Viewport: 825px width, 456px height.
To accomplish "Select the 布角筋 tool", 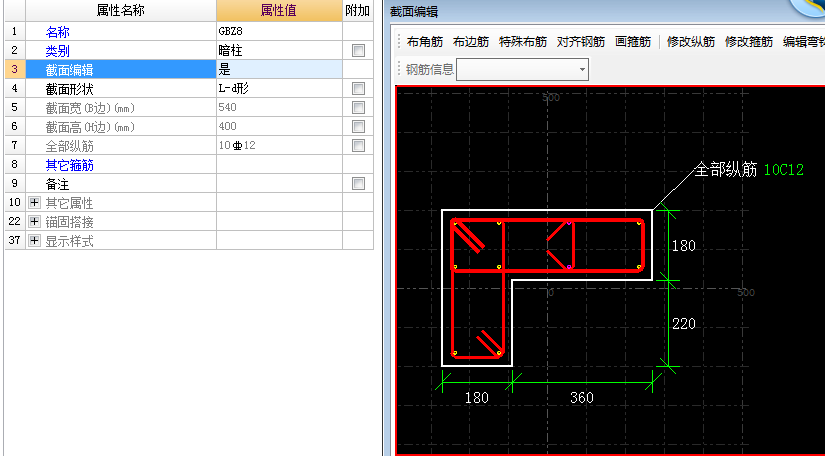I will (425, 42).
